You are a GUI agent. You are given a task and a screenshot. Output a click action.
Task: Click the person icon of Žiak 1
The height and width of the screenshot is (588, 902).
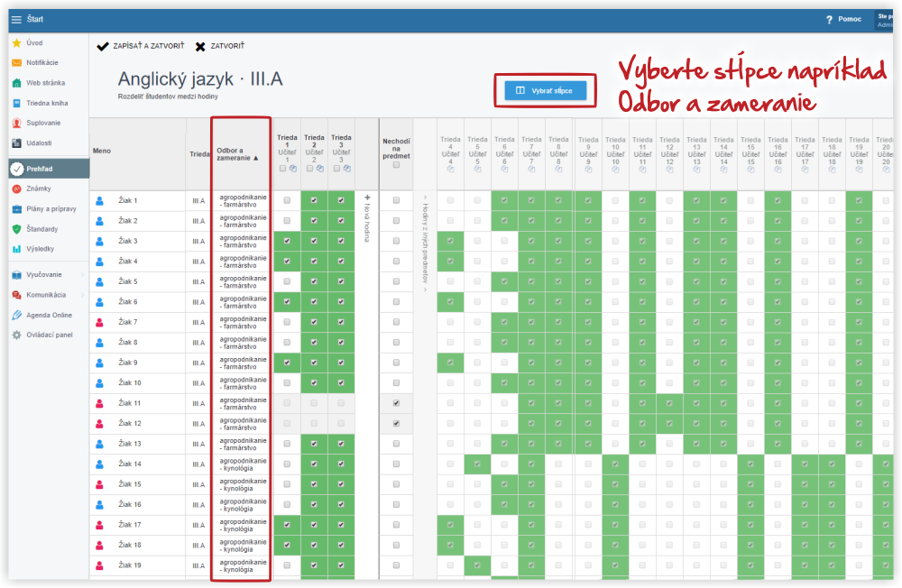[x=99, y=201]
